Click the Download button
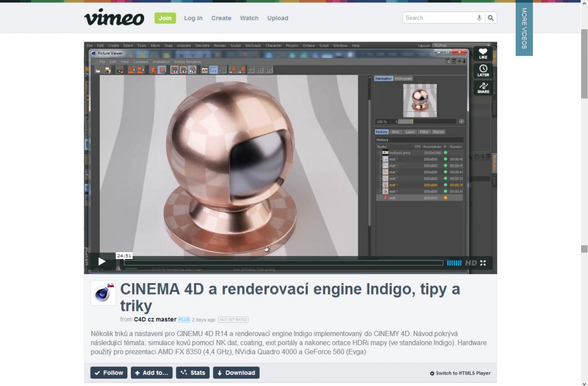The height and width of the screenshot is (386, 588). 236,372
